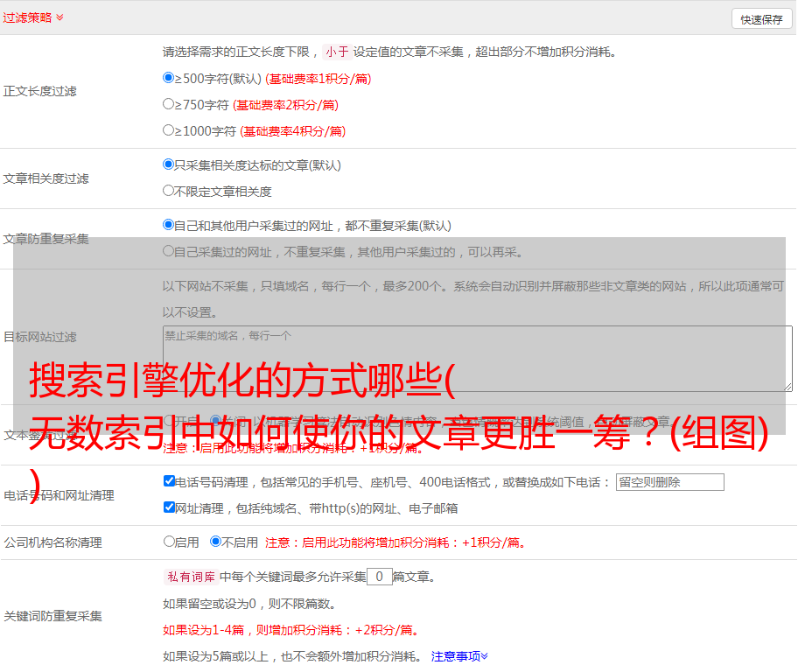Select 只采集相关度达标的文章 option
798x672 pixels.
tap(169, 164)
